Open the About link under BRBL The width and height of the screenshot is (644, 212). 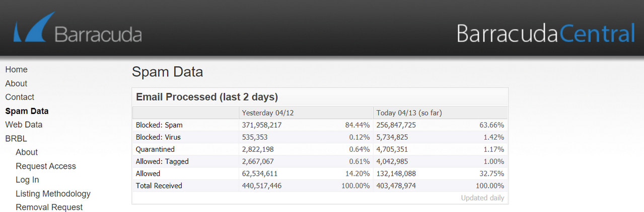click(x=27, y=152)
